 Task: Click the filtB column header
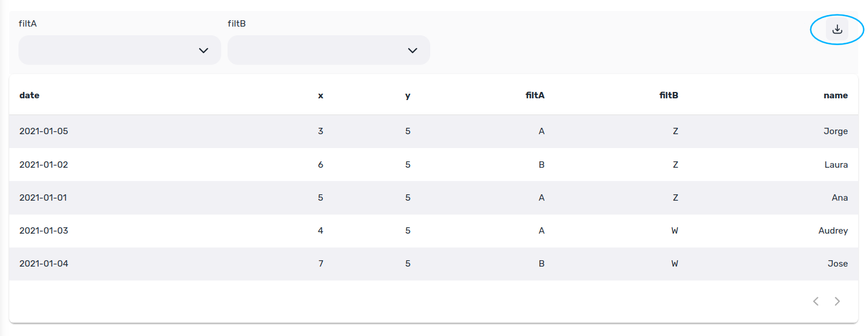[x=669, y=95]
